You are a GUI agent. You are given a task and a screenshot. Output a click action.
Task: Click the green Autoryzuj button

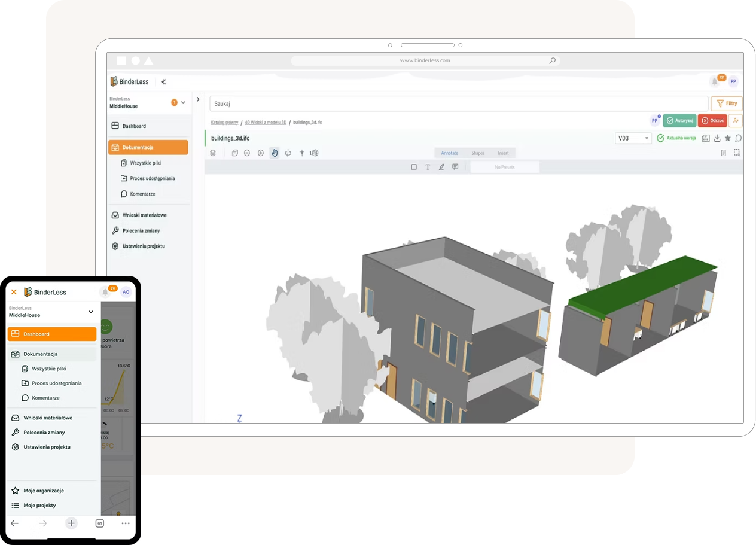[680, 120]
